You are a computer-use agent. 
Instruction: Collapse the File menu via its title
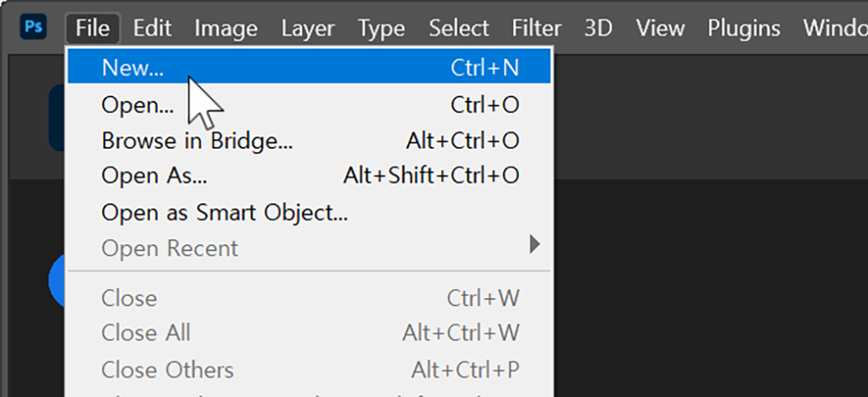(x=93, y=28)
